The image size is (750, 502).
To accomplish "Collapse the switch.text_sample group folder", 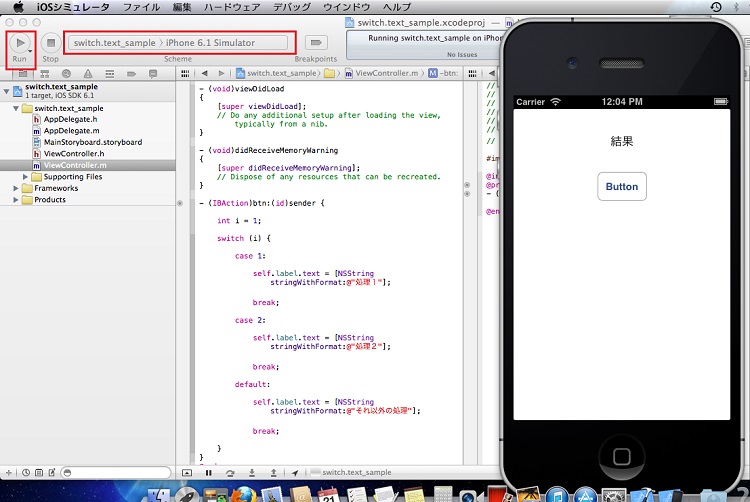I will [16, 109].
